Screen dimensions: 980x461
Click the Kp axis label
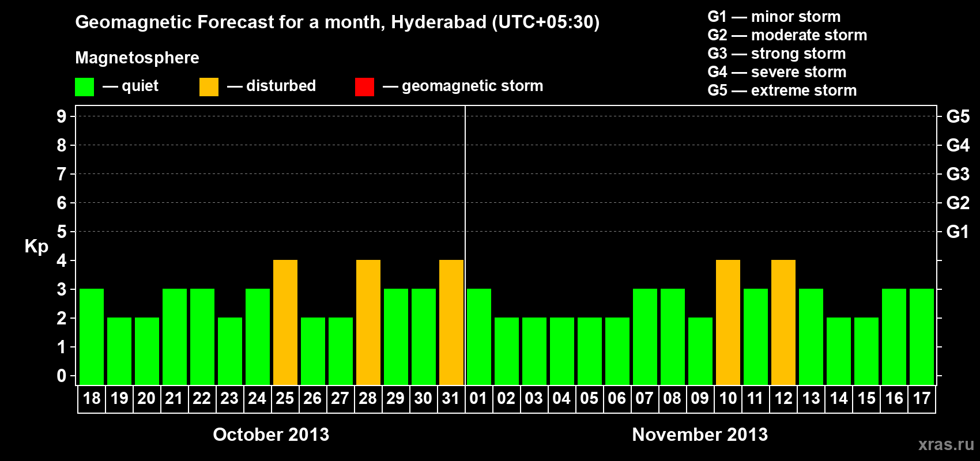click(x=36, y=247)
